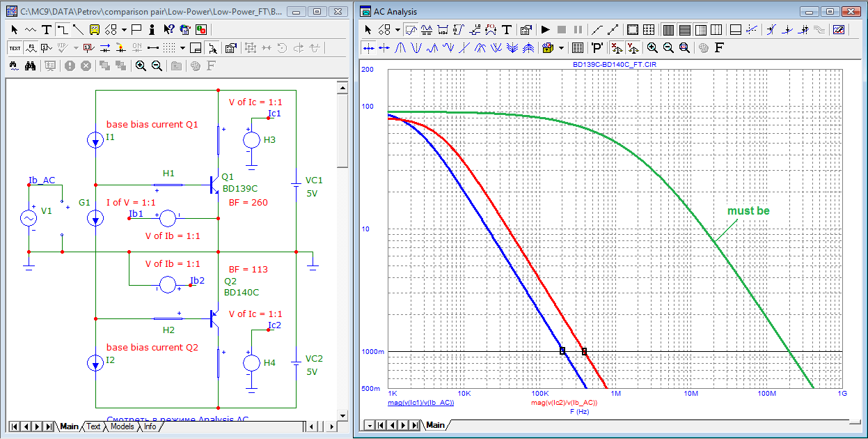Select the Main tab in schematic window
868x439 pixels.
[70, 426]
